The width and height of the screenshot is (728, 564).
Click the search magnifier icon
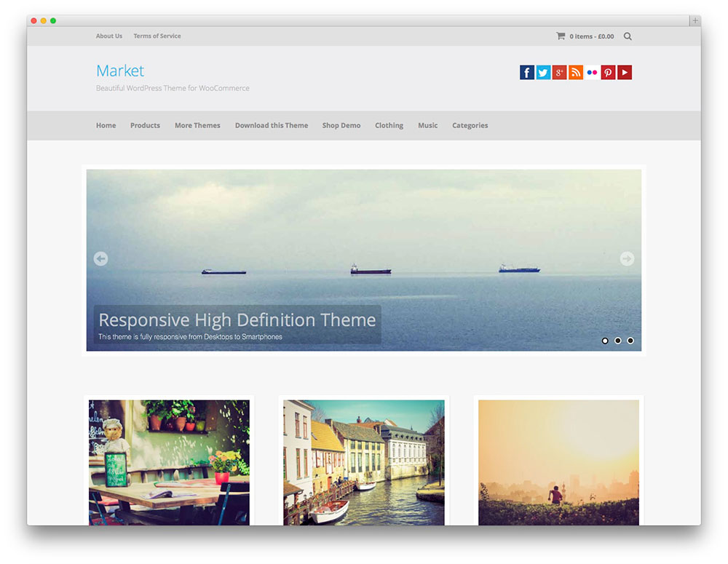coord(628,36)
